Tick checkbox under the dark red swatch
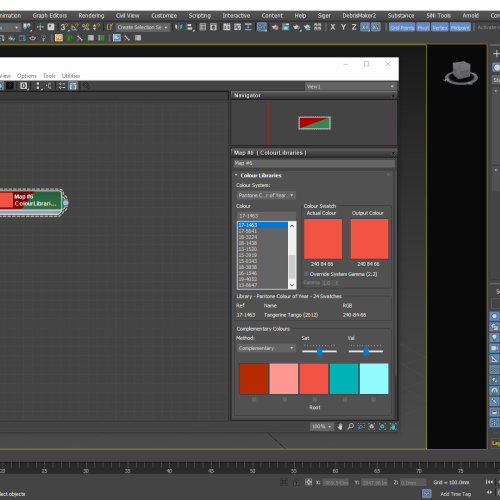Viewport: 500px width, 500px height. tap(254, 399)
